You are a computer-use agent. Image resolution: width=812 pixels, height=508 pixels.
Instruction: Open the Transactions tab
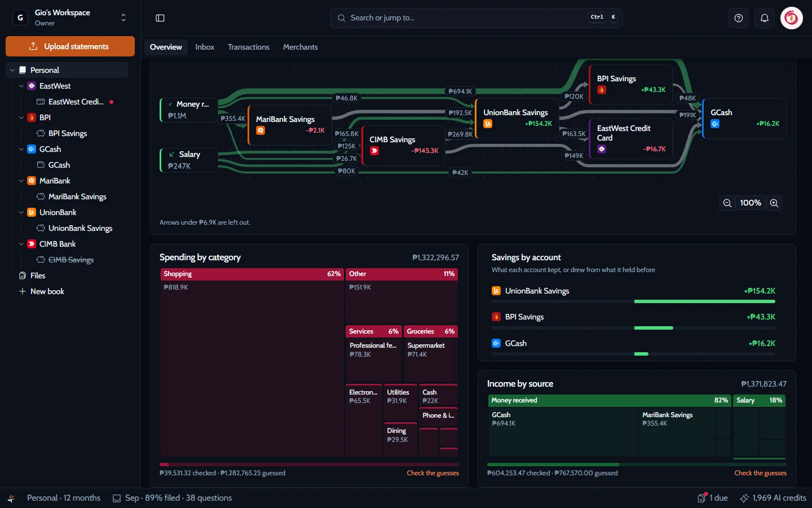[249, 47]
